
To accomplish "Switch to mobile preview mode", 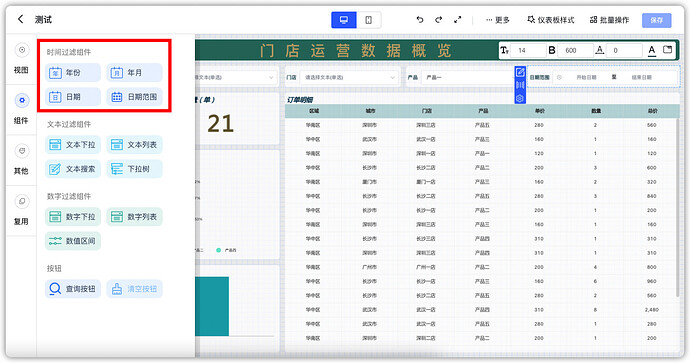I will pos(369,20).
